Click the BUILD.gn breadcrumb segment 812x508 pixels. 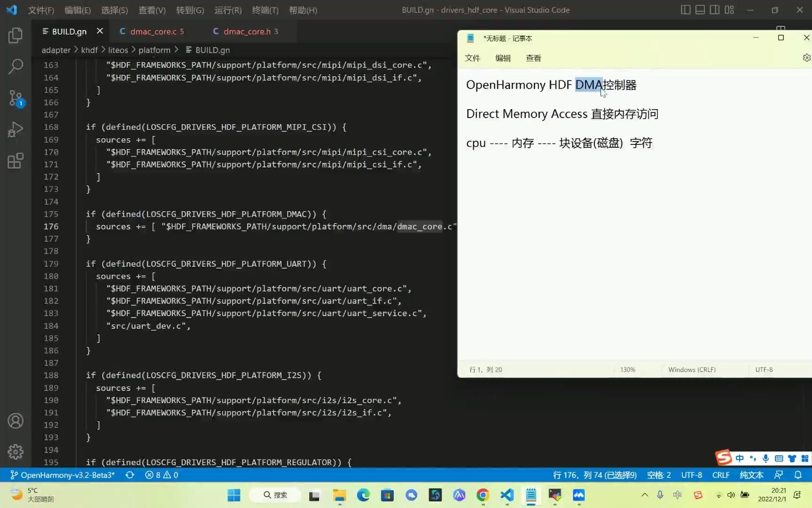pos(208,50)
